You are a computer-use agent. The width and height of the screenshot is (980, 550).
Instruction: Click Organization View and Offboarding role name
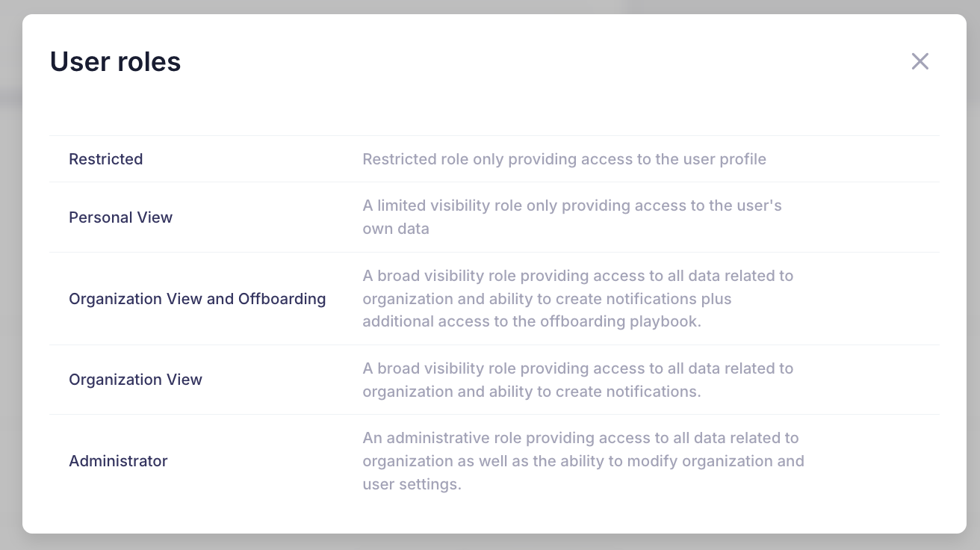197,299
